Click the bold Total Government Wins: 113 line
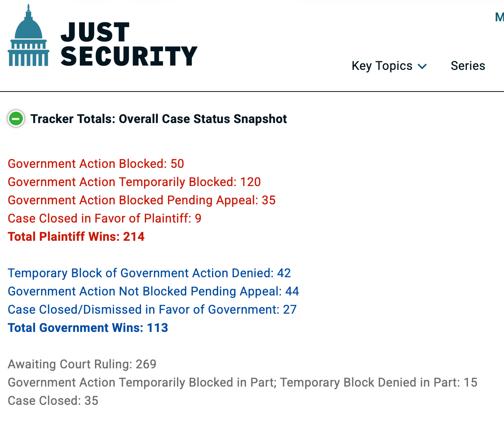Screen dimensions: 504x439 point(88,328)
